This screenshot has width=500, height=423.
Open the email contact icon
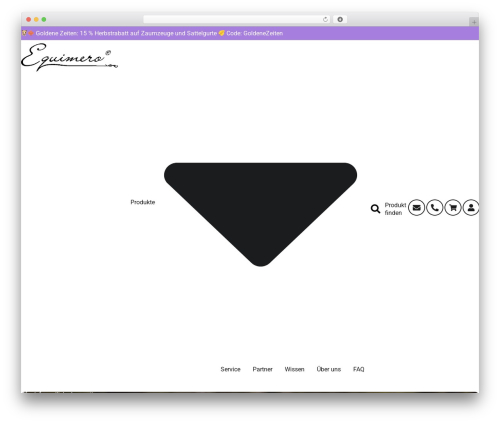[x=416, y=208]
